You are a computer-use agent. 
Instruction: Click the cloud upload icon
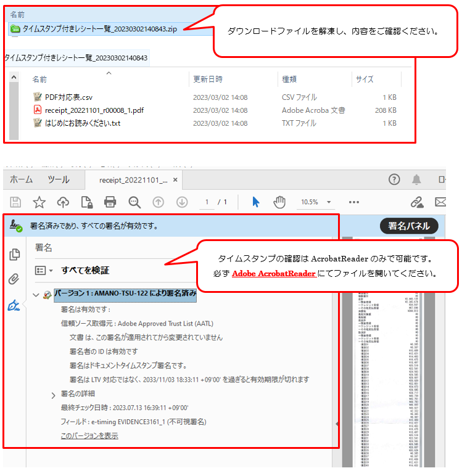point(63,202)
